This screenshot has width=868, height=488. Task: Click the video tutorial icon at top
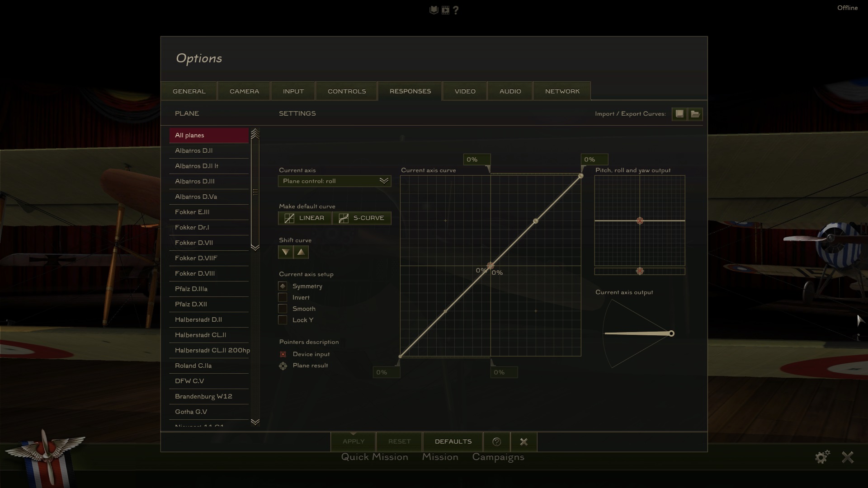(445, 10)
